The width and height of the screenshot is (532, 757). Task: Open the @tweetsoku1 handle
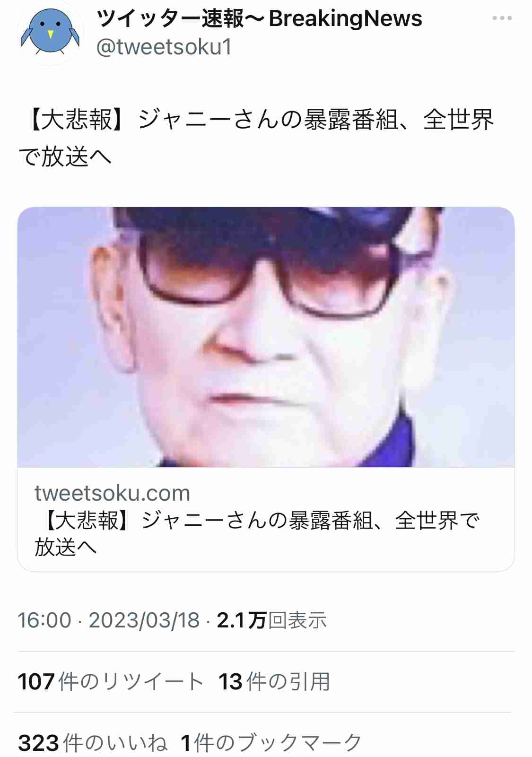coord(164,47)
